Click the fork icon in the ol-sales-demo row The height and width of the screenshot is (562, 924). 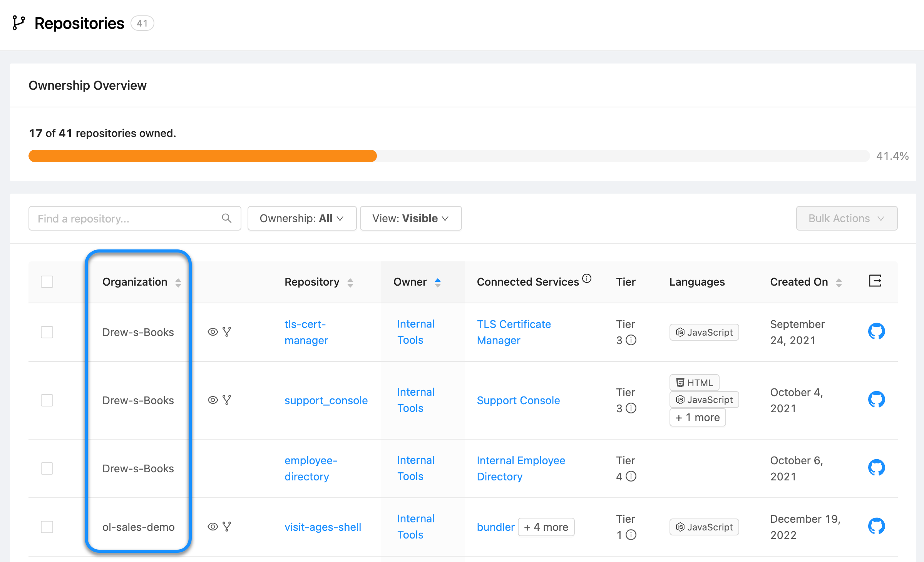227,527
